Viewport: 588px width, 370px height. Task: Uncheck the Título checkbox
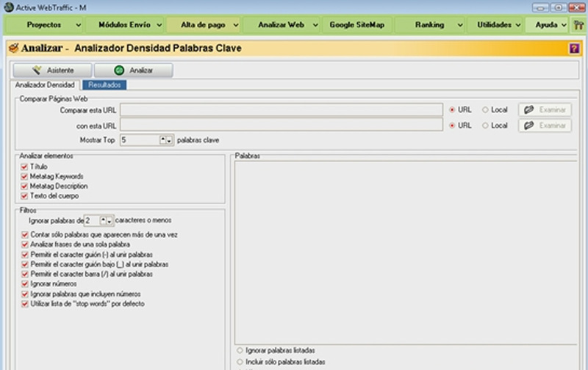tap(26, 167)
